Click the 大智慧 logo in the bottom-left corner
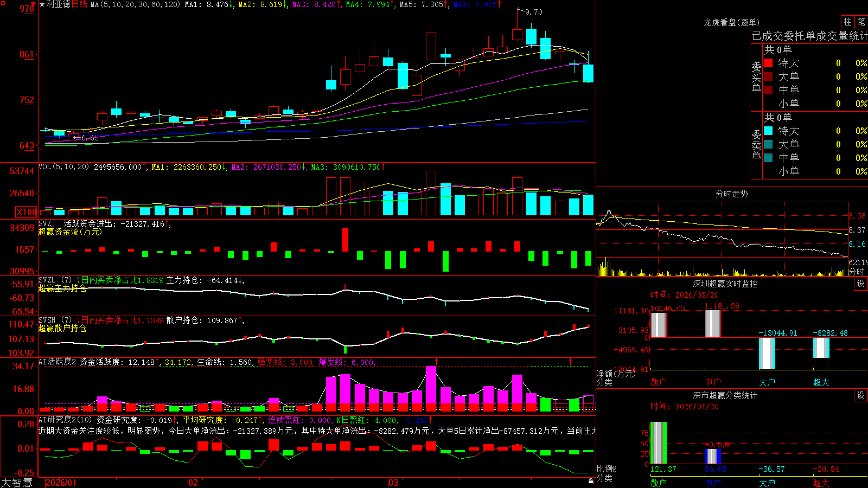Image resolution: width=868 pixels, height=488 pixels. coord(17,483)
